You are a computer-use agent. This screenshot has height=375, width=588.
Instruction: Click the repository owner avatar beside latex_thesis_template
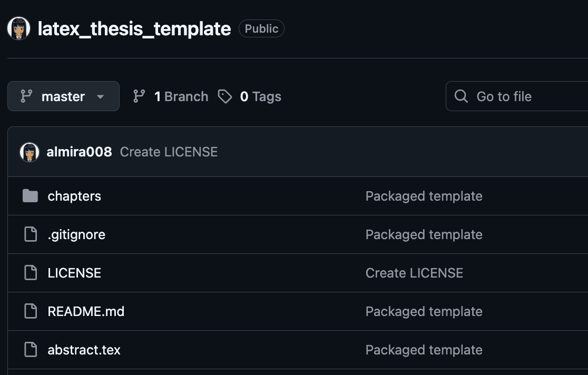point(19,28)
